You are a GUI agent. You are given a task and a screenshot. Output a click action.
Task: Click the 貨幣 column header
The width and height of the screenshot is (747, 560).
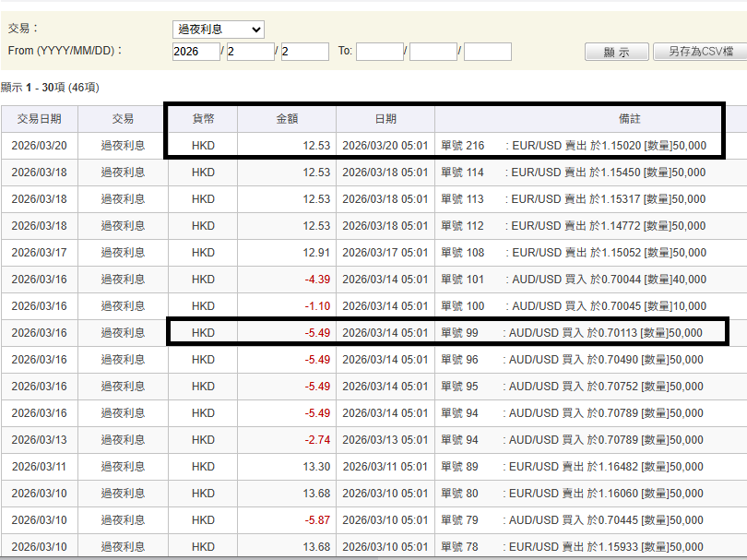point(203,119)
